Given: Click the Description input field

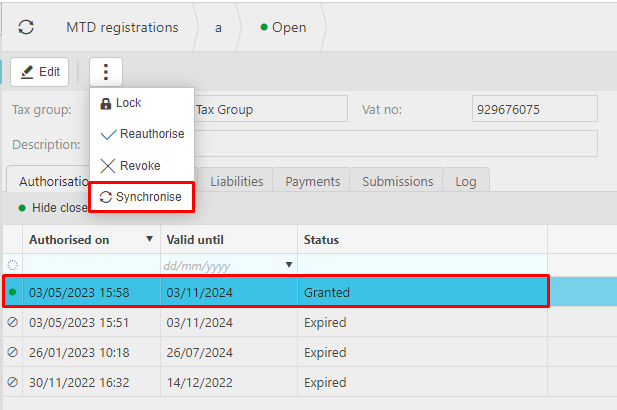Looking at the screenshot, I should (x=396, y=144).
